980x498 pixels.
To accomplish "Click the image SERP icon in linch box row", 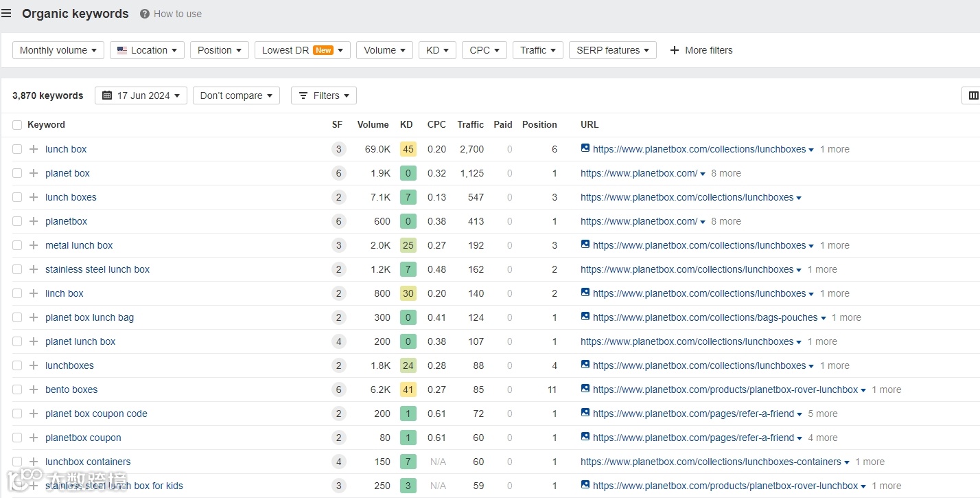I will click(x=585, y=292).
